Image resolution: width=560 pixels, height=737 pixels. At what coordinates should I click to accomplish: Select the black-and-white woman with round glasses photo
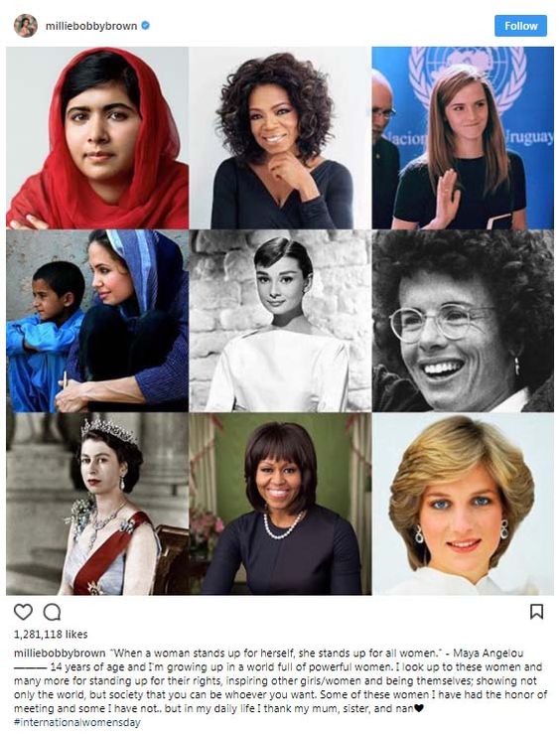coord(463,321)
